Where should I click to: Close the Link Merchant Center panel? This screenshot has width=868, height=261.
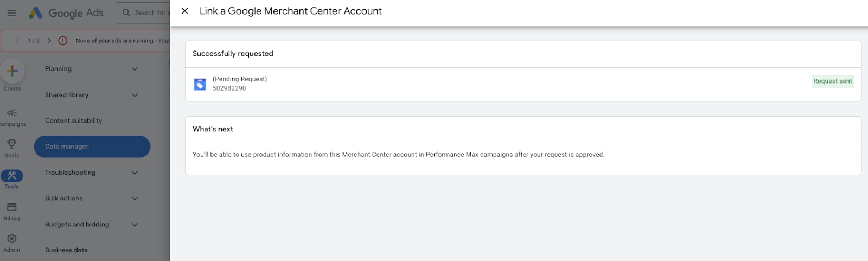coord(185,11)
